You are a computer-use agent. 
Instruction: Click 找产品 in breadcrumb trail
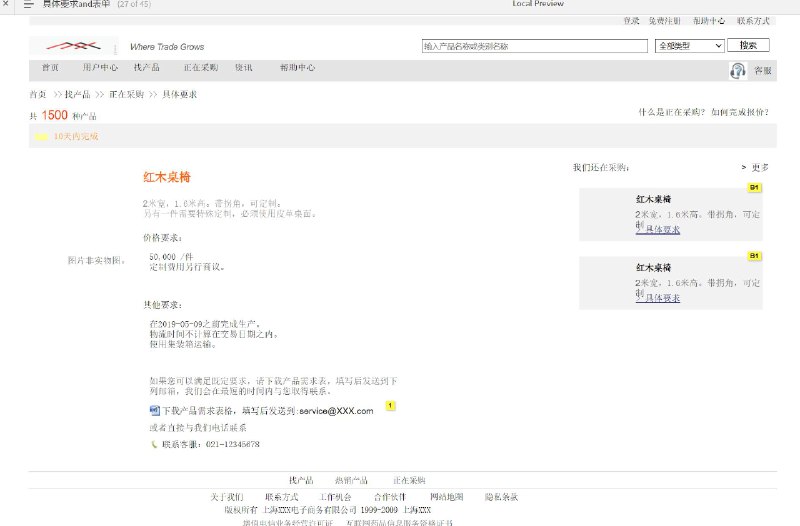[x=77, y=94]
